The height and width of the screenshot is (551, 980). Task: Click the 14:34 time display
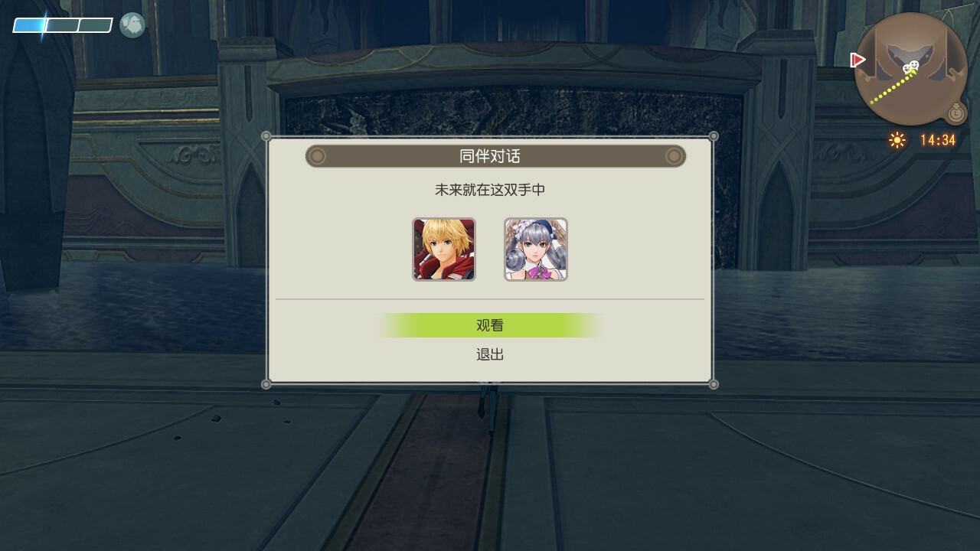[x=938, y=141]
